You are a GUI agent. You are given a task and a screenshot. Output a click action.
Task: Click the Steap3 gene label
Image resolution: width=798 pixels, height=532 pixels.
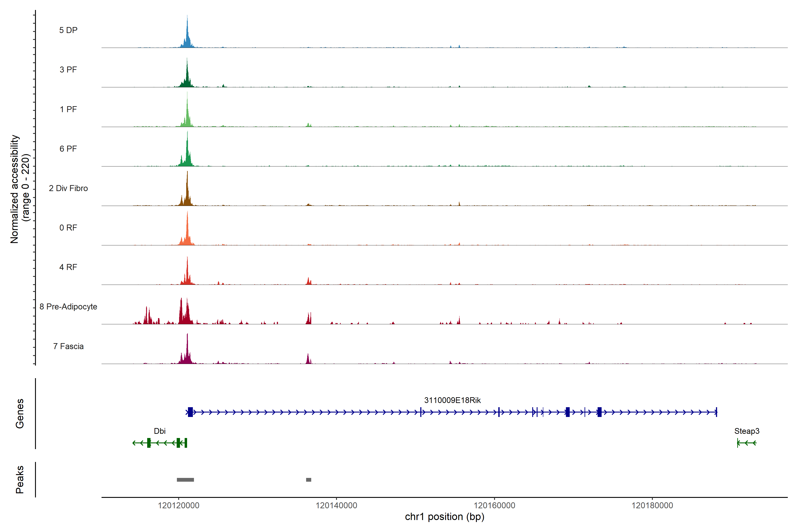(747, 431)
